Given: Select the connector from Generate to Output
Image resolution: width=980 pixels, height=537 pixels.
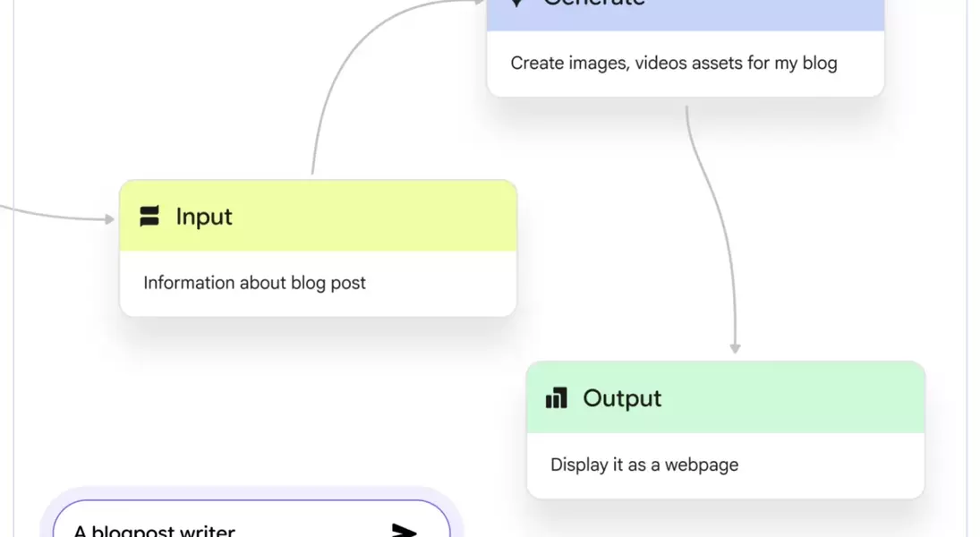Looking at the screenshot, I should tap(716, 224).
